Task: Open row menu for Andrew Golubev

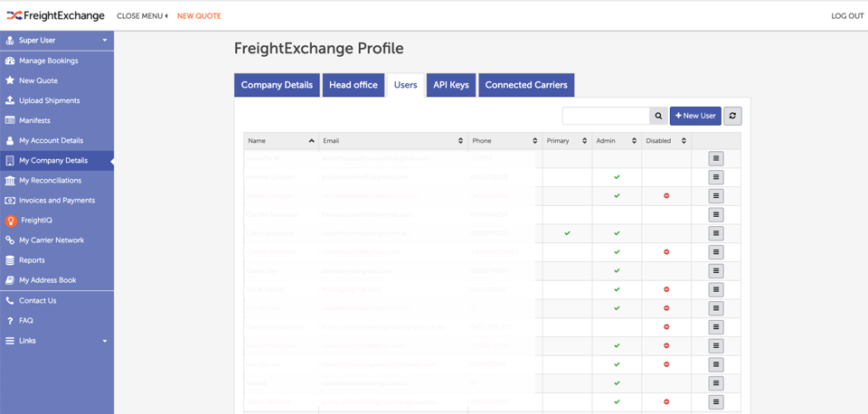Action: point(716,177)
